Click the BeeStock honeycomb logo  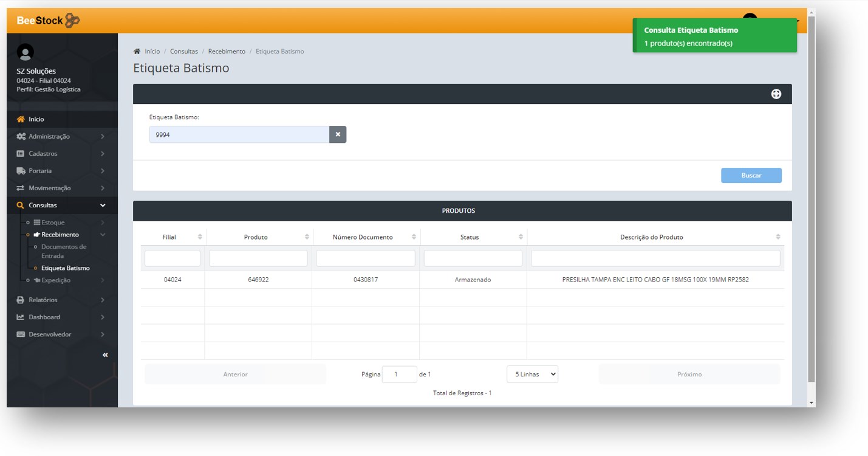(x=72, y=21)
